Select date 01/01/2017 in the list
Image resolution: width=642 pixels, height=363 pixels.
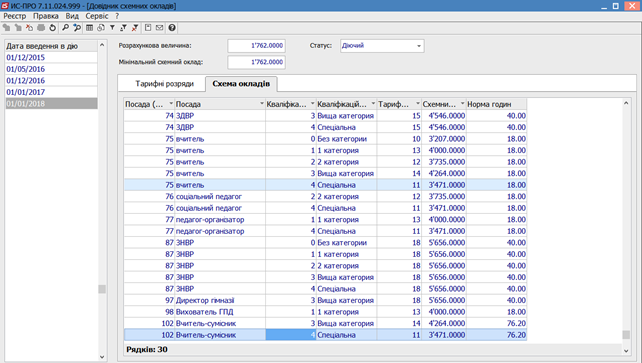tap(51, 92)
